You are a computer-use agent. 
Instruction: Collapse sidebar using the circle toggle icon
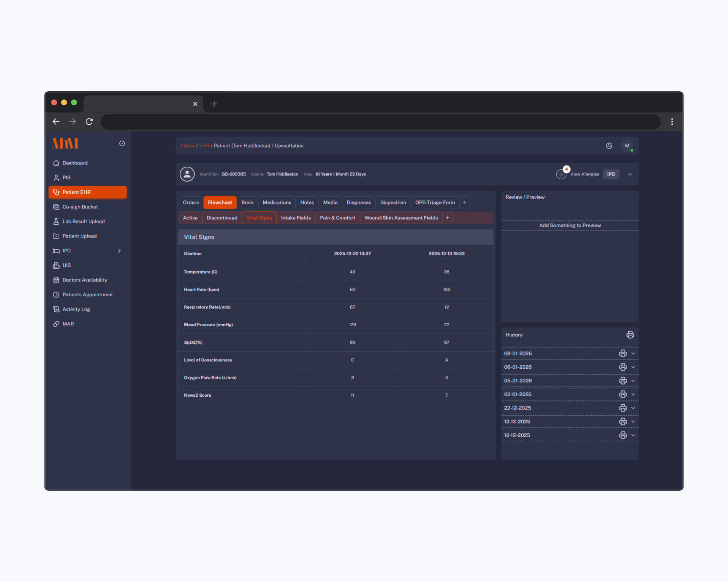[122, 144]
